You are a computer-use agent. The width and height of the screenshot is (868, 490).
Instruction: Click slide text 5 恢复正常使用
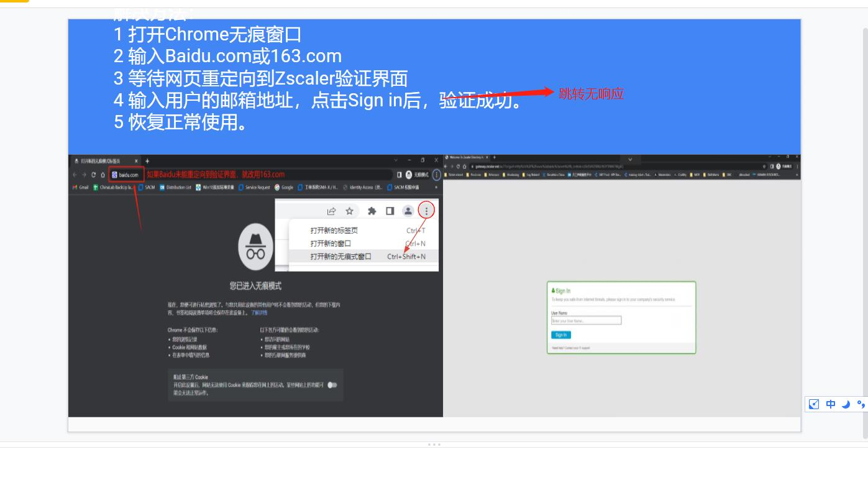[x=182, y=122]
